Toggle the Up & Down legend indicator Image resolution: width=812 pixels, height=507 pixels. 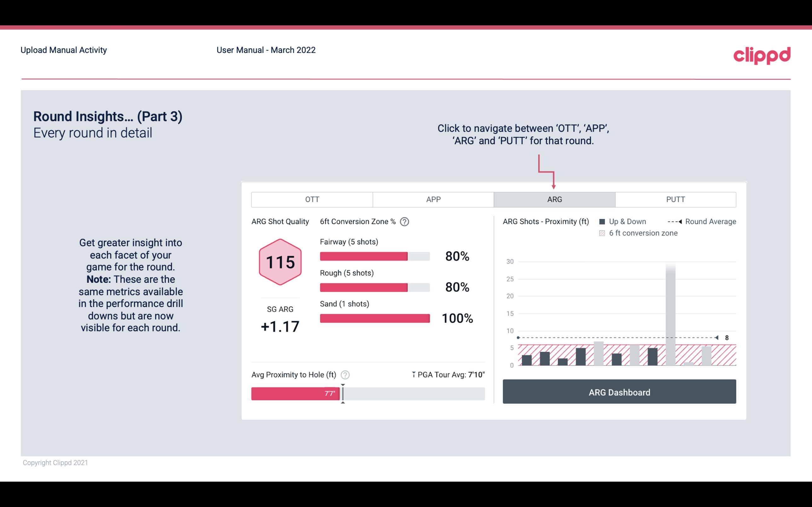(603, 221)
